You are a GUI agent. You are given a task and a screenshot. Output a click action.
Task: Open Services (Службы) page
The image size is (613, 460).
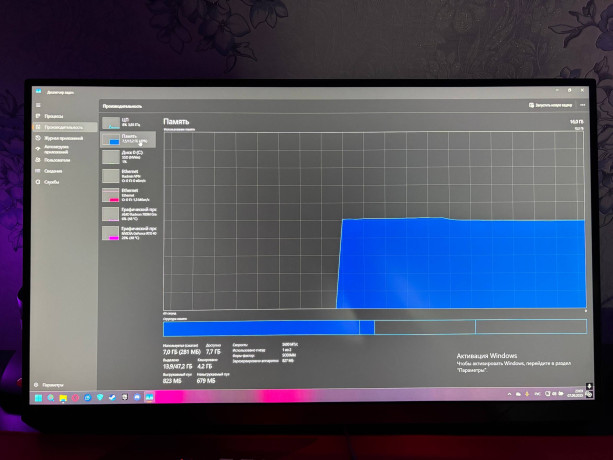tap(51, 182)
